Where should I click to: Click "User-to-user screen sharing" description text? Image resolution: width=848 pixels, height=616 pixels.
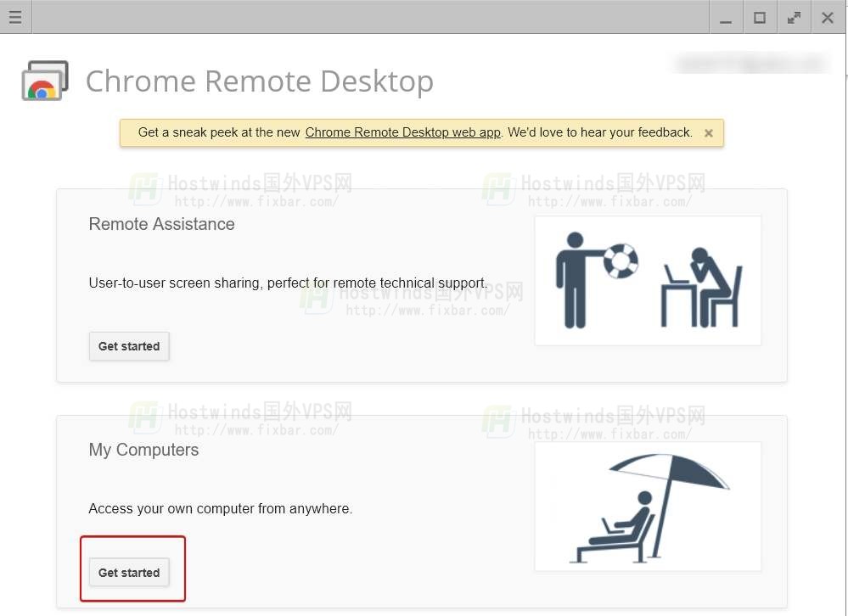(288, 283)
